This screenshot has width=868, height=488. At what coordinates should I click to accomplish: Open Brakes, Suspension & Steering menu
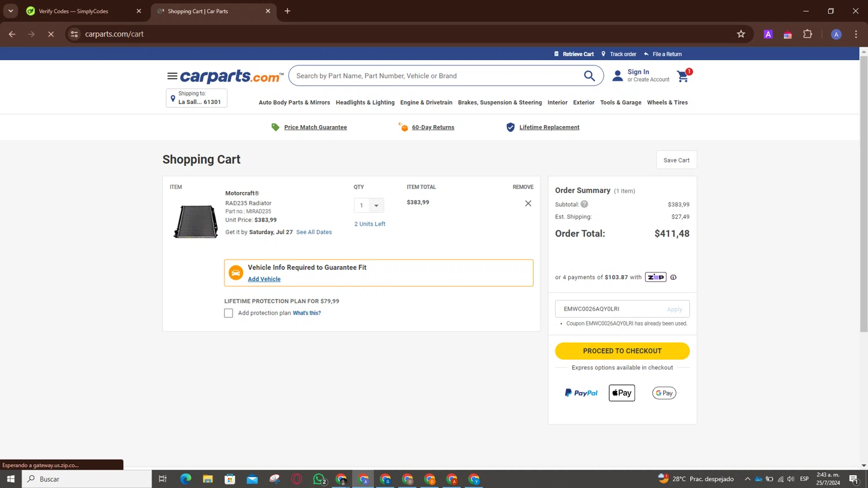tap(500, 102)
